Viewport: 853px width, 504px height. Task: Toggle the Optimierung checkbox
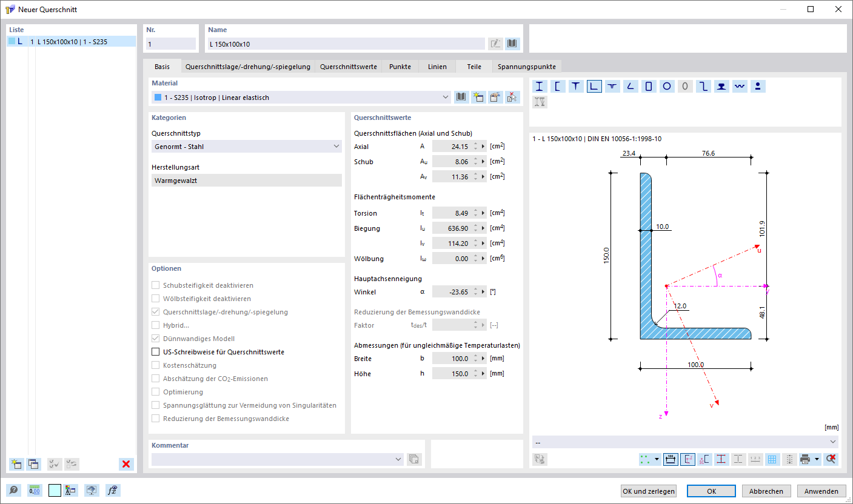(x=156, y=392)
